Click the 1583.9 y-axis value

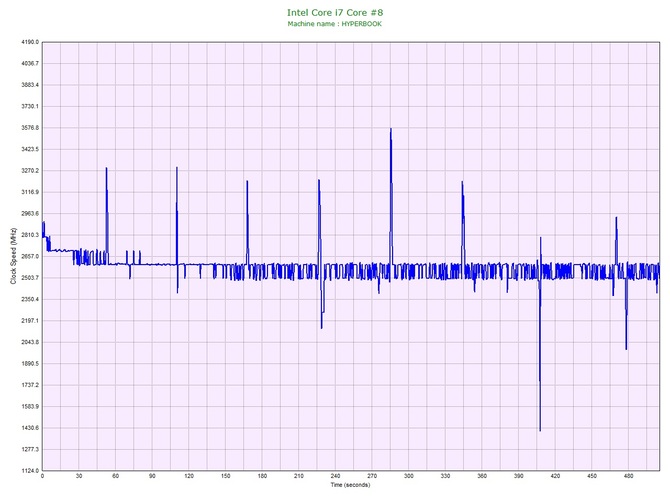click(x=30, y=406)
